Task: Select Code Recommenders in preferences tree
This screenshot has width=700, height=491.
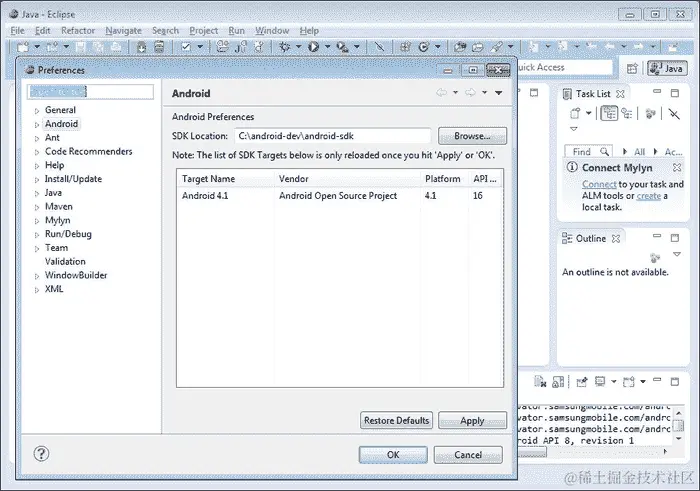Action: click(x=88, y=151)
